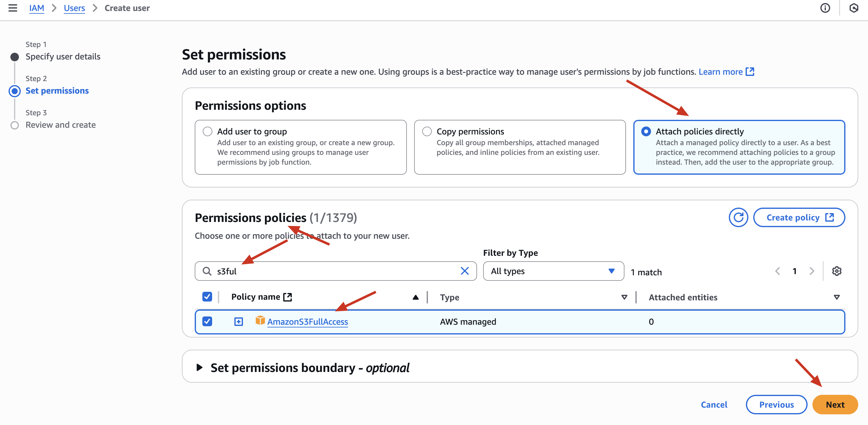The image size is (868, 425).
Task: Click the Create policy button
Action: [x=799, y=217]
